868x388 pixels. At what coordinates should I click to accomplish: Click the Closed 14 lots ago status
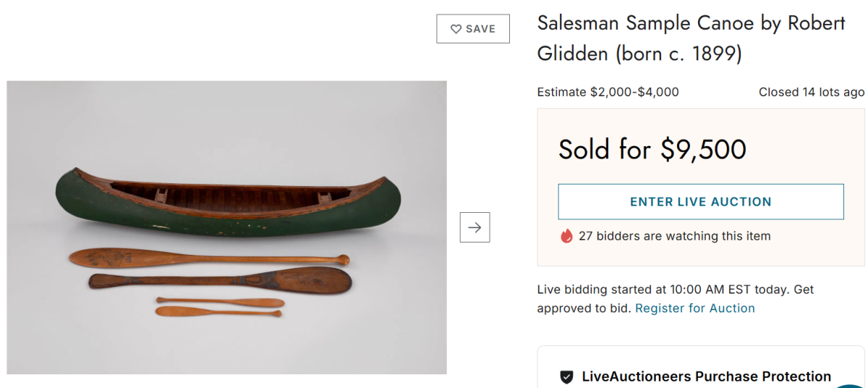click(811, 92)
